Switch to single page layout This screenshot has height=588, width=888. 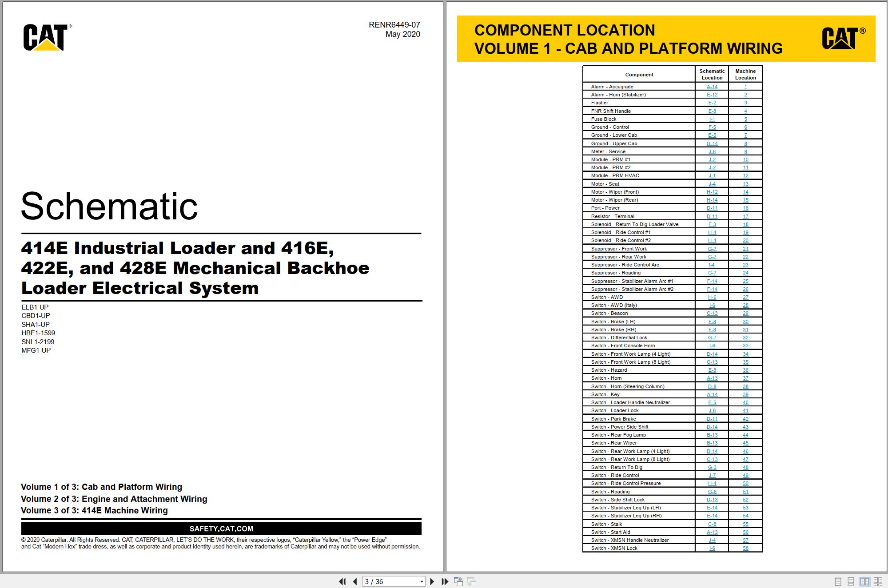click(838, 581)
